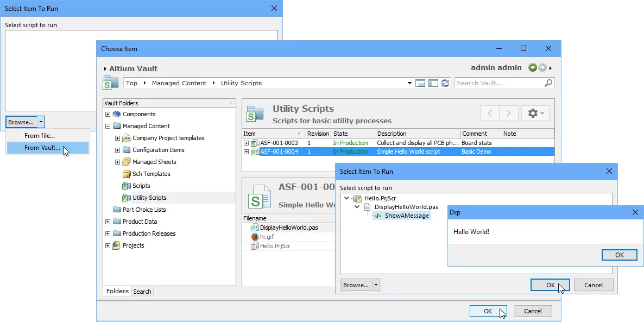This screenshot has width=644, height=322.
Task: Open Browse dropdown arrow in back Select Item window
Action: point(41,122)
